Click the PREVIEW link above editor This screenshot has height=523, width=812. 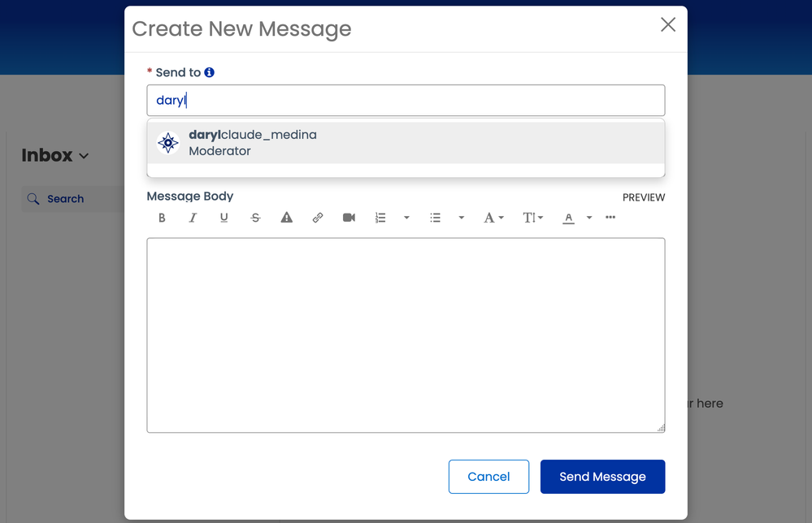click(x=644, y=197)
